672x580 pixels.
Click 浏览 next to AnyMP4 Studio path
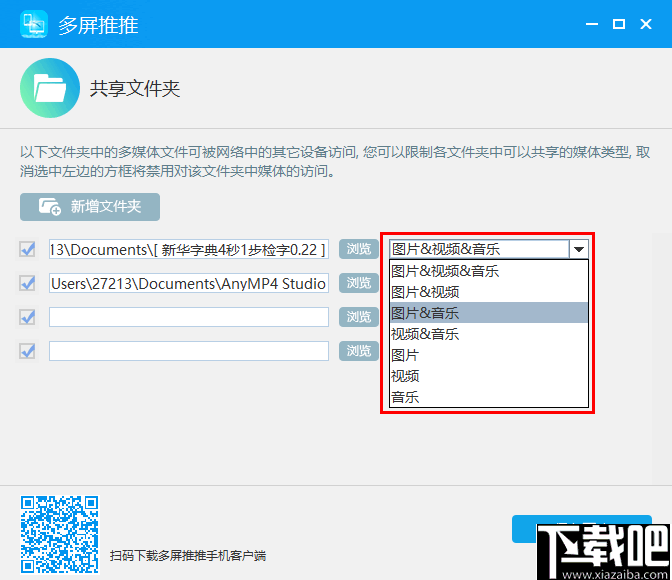click(x=359, y=283)
